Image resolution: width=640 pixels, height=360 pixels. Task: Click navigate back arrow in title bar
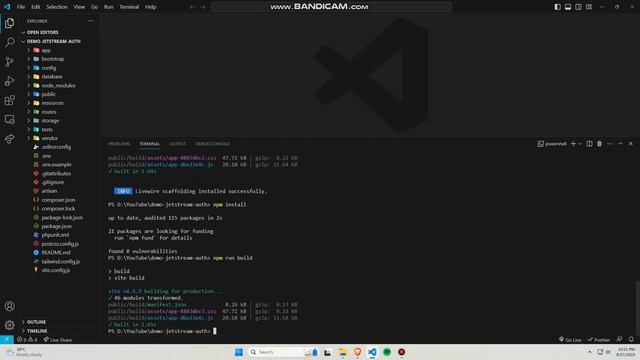point(192,7)
